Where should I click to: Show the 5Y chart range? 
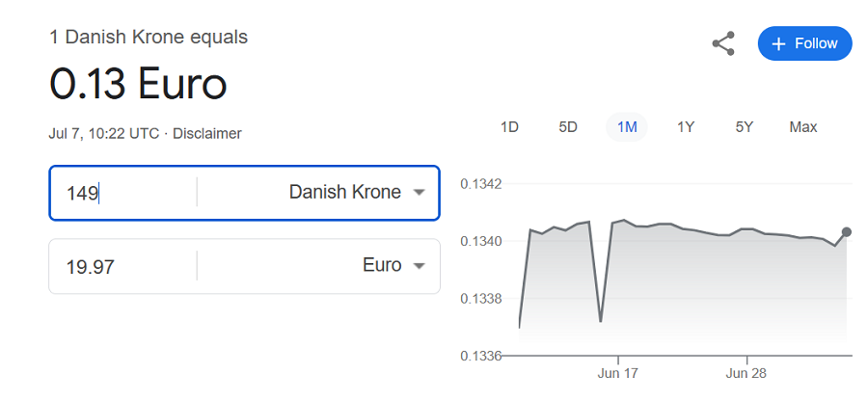(744, 127)
